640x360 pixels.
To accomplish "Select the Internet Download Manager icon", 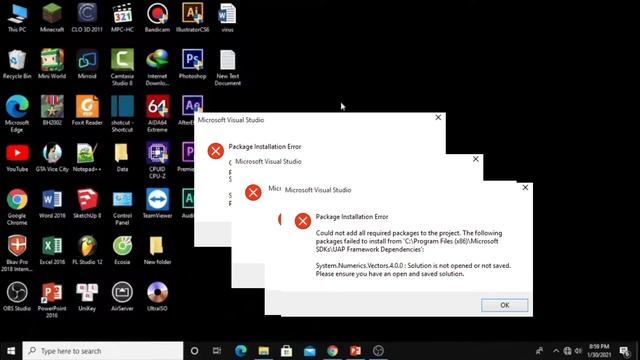I will pyautogui.click(x=157, y=67).
